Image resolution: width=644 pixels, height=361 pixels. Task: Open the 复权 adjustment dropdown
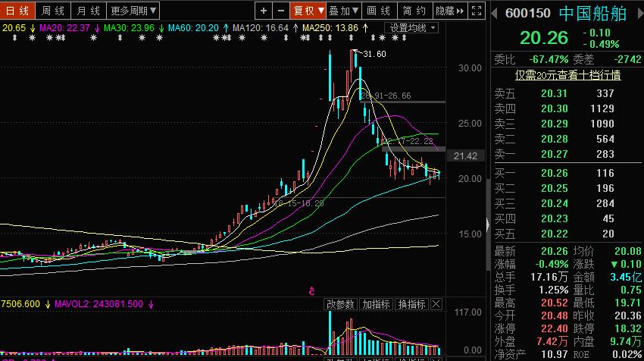pos(308,11)
